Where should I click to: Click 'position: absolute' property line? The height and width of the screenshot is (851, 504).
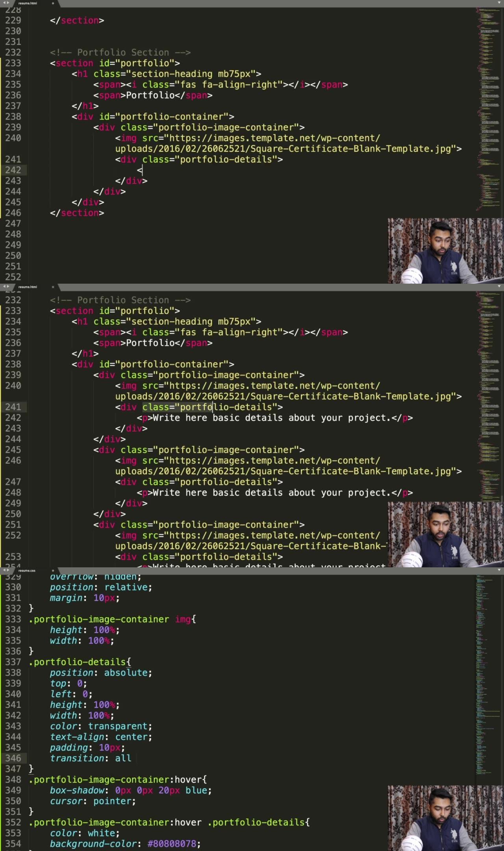click(x=100, y=673)
